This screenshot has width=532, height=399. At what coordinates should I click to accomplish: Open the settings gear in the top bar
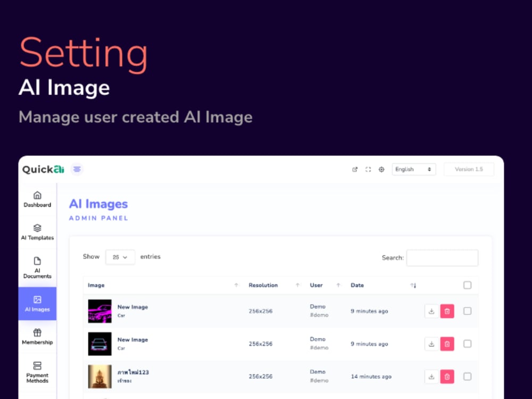click(381, 169)
